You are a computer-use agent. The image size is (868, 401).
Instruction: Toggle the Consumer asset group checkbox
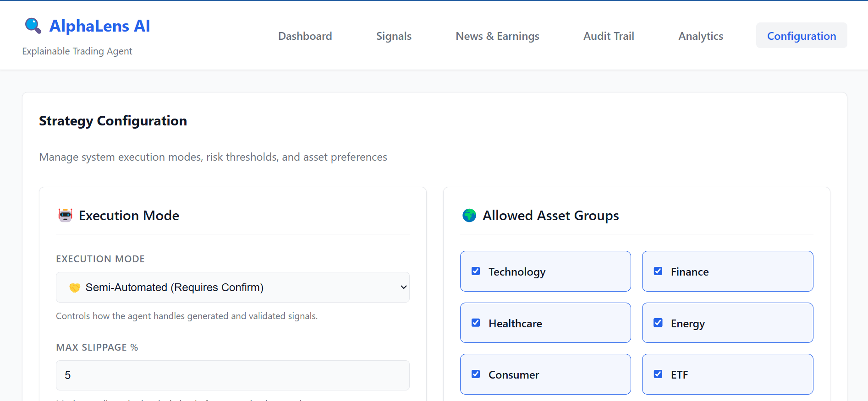coord(476,374)
